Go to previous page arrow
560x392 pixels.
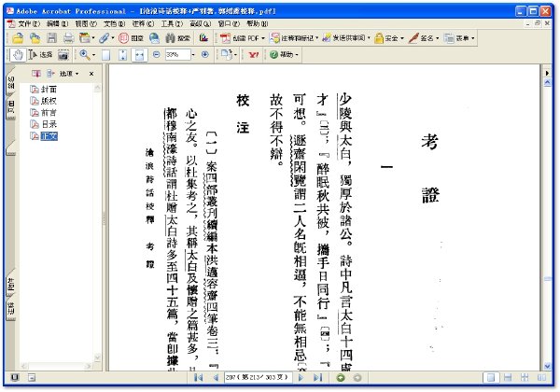point(216,377)
